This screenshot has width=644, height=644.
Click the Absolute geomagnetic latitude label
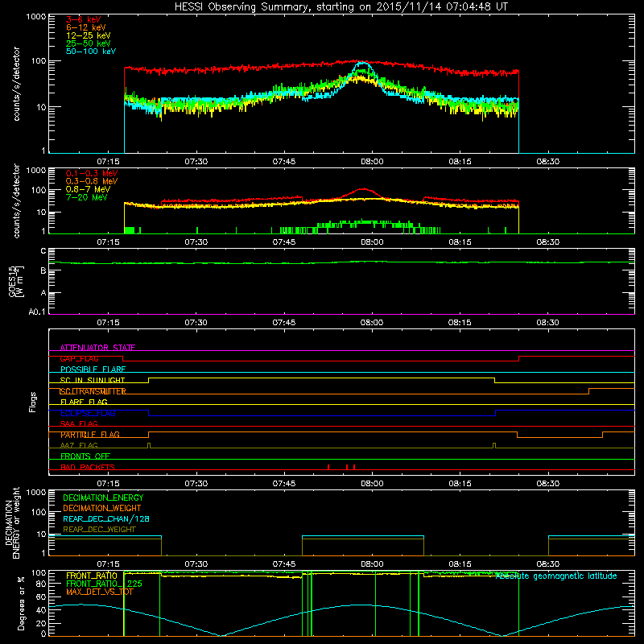point(556,576)
